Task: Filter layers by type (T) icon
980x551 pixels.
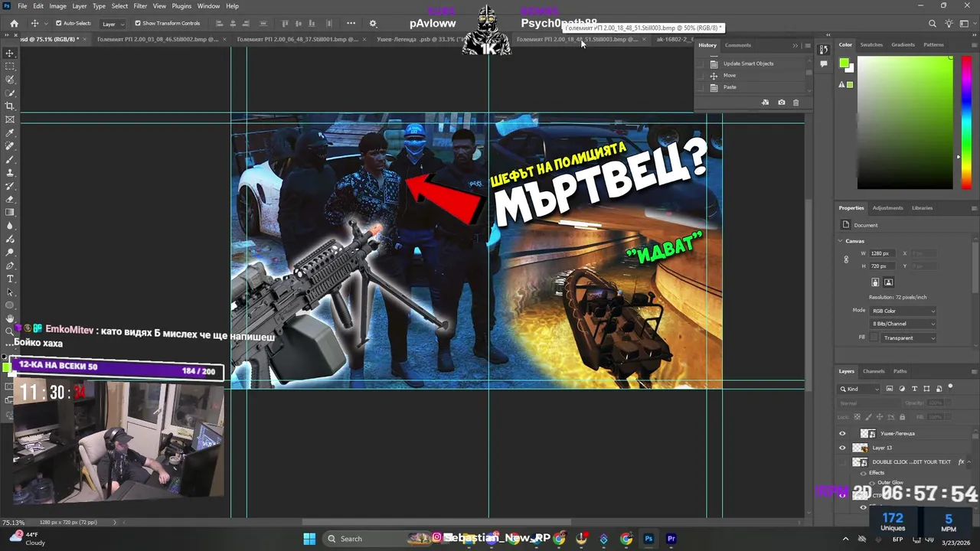Action: (914, 389)
